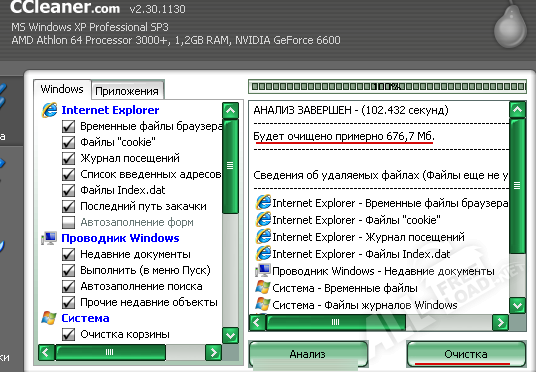Uncheck 'Прочие недавние объекты' checkbox
The height and width of the screenshot is (372, 536).
tap(68, 303)
